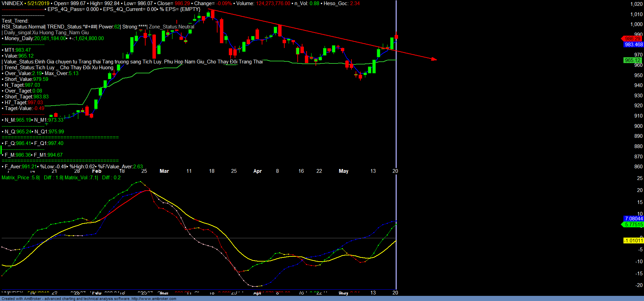
Task: Click the 1,000 level on price axis
Action: click(x=636, y=24)
